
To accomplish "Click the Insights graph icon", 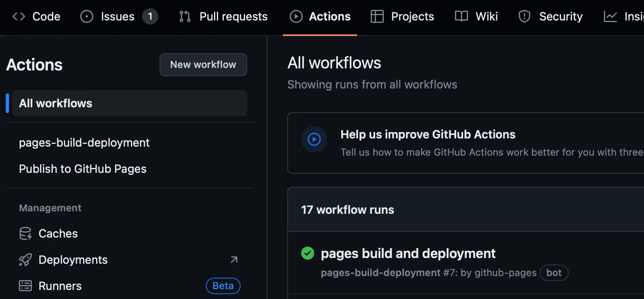I will (x=610, y=16).
